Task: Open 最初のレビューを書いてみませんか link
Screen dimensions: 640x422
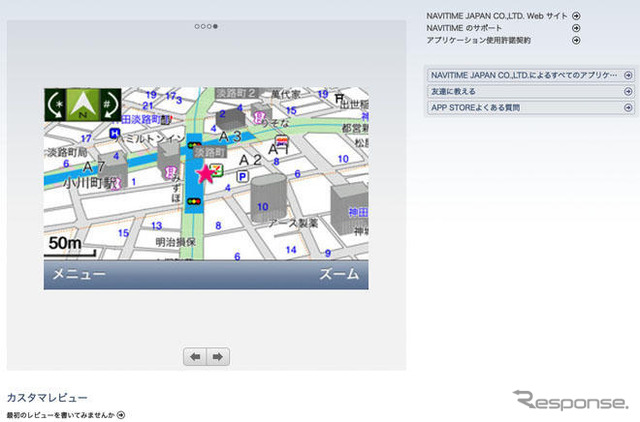Action: pos(61,415)
